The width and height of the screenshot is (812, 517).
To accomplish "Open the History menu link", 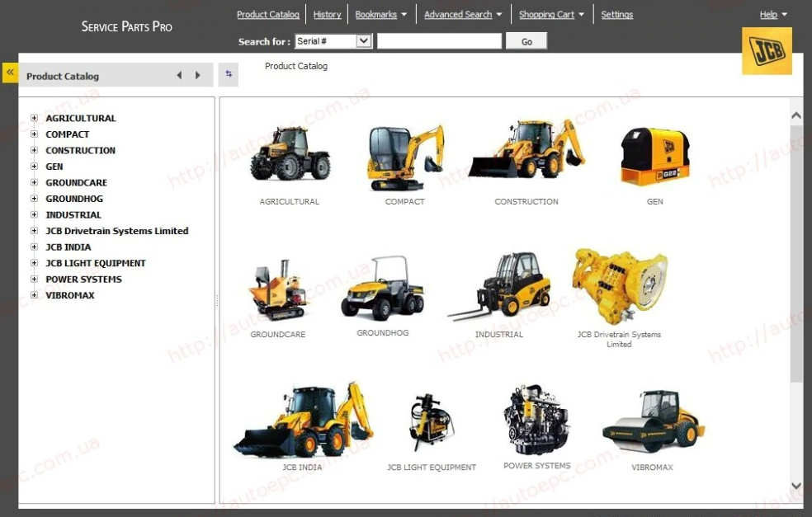I will pos(328,15).
